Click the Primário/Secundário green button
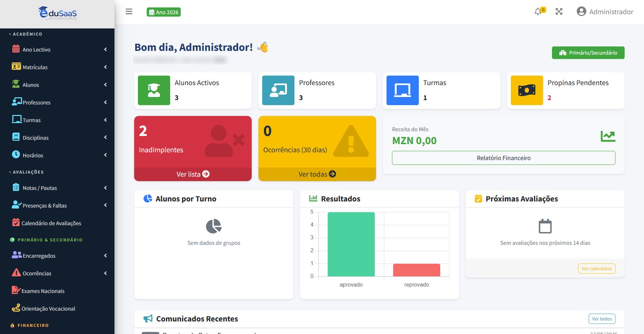Viewport: 644px width, 334px height. pyautogui.click(x=588, y=53)
